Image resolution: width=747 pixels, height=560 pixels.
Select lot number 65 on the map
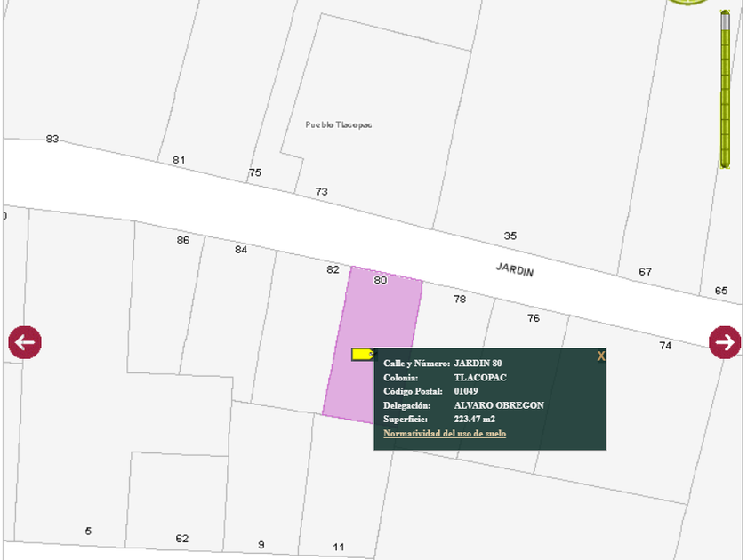pos(721,291)
